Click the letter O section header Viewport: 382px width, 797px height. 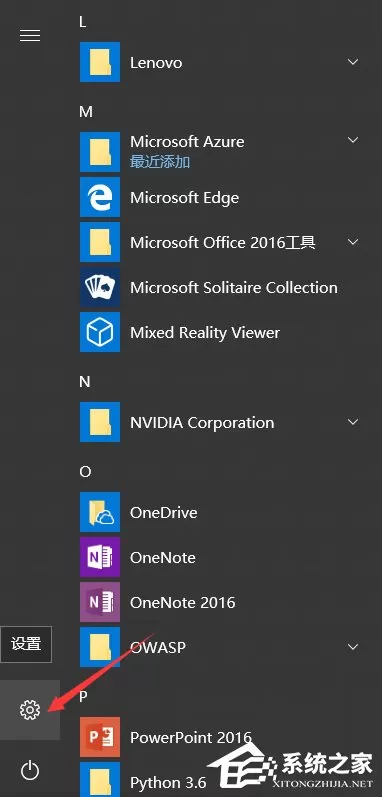tap(85, 472)
